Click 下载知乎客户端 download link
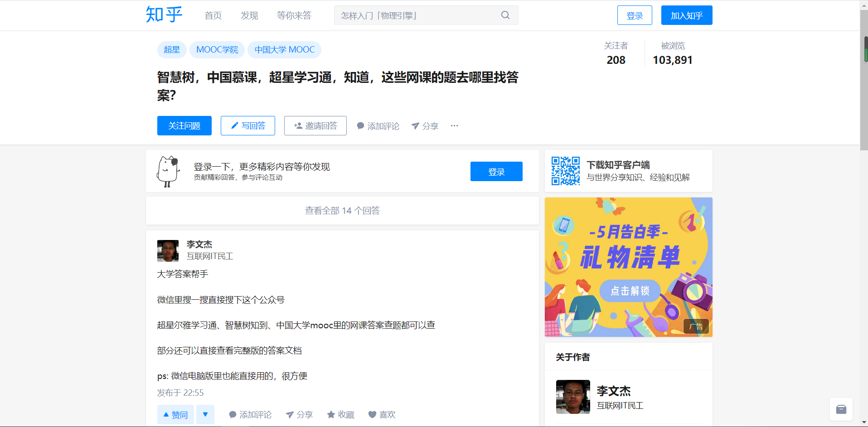 [x=618, y=165]
